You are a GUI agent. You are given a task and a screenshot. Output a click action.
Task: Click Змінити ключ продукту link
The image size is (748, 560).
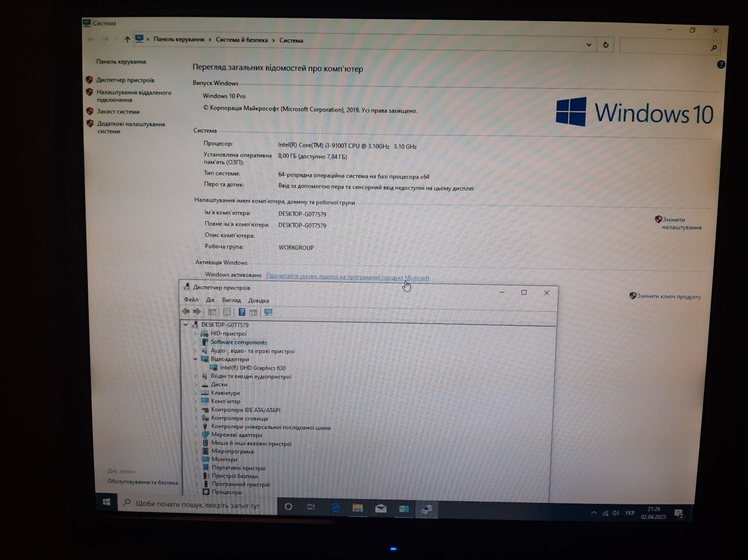(x=668, y=297)
